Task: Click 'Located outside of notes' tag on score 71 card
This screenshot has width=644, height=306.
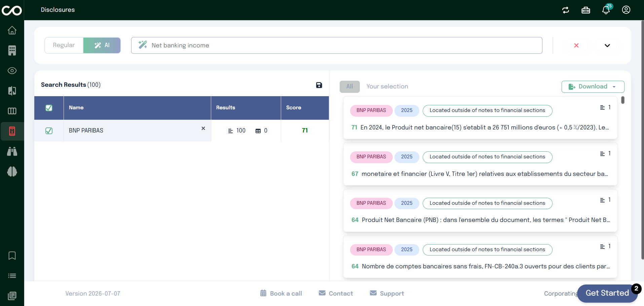Action: pyautogui.click(x=487, y=111)
